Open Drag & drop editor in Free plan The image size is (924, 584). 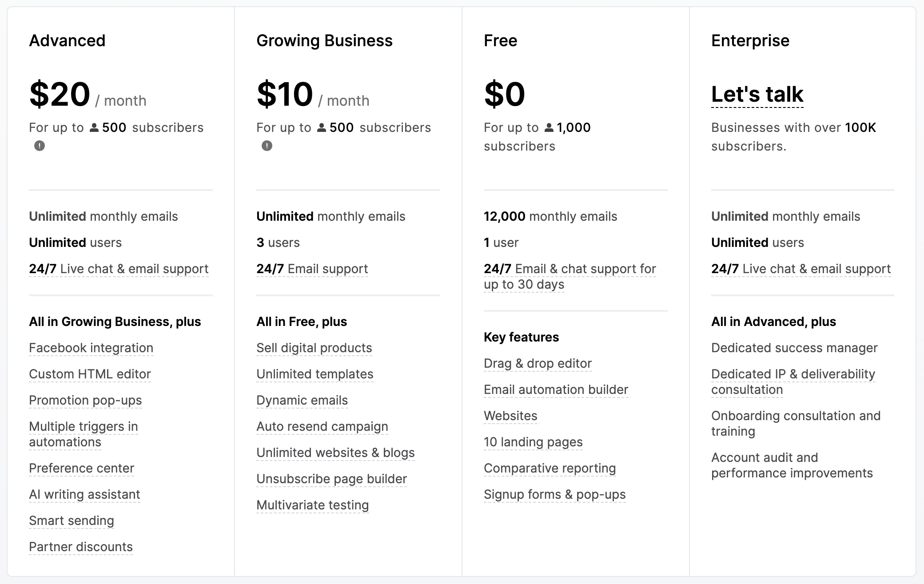pos(538,363)
